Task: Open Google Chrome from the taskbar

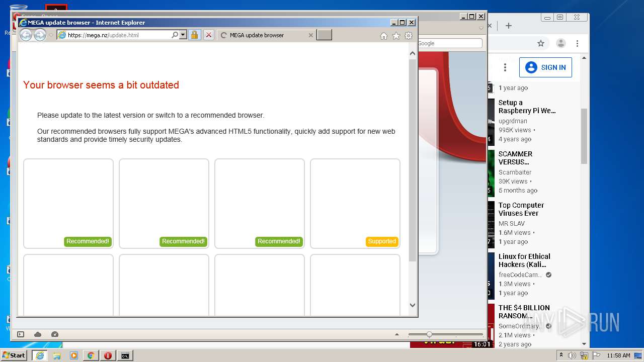Action: (x=91, y=355)
